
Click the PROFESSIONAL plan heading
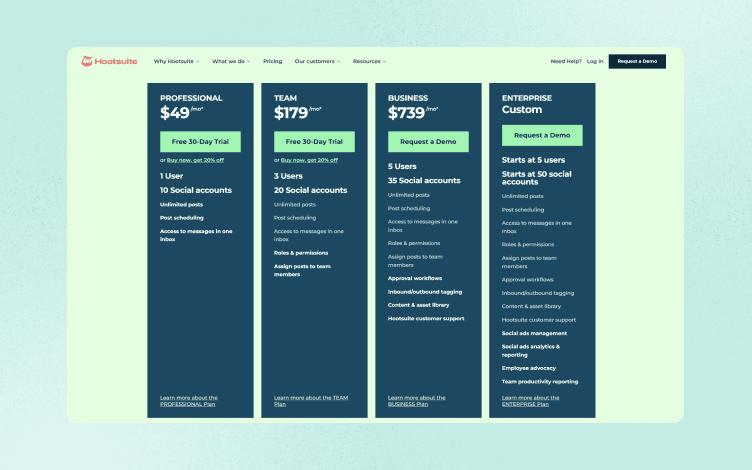pos(191,98)
